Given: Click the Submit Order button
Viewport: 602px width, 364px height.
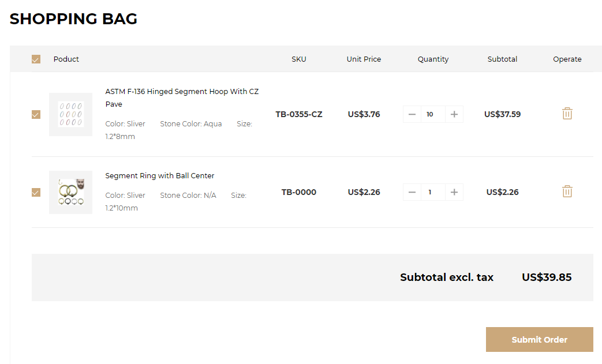Looking at the screenshot, I should (539, 340).
